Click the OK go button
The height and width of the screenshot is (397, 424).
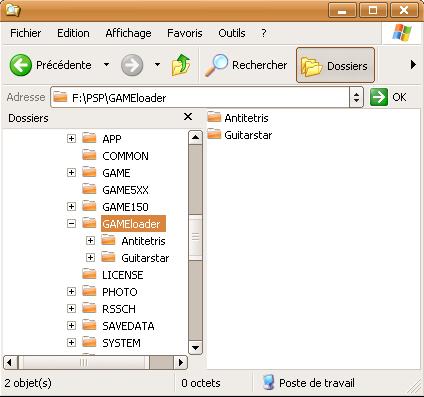[x=389, y=97]
